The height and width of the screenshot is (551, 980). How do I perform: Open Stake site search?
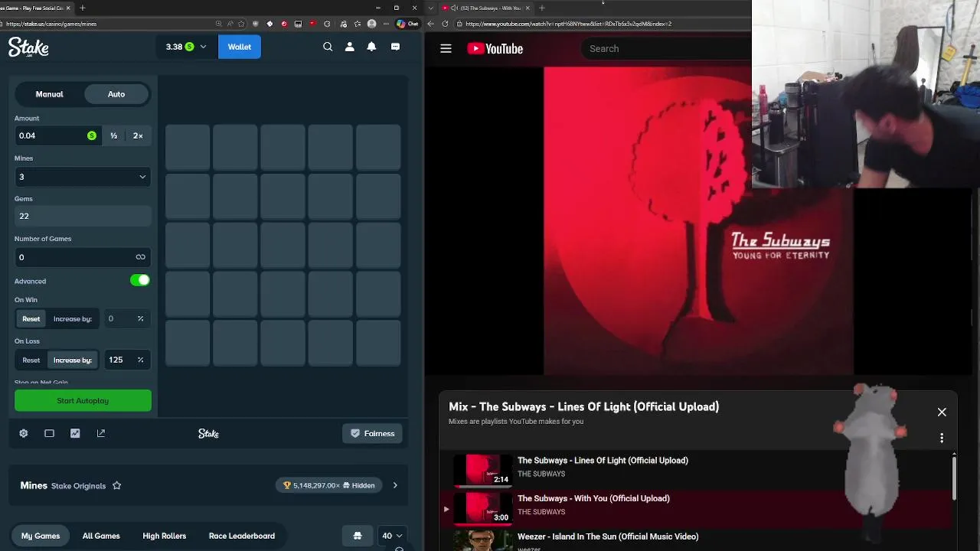pyautogui.click(x=328, y=47)
